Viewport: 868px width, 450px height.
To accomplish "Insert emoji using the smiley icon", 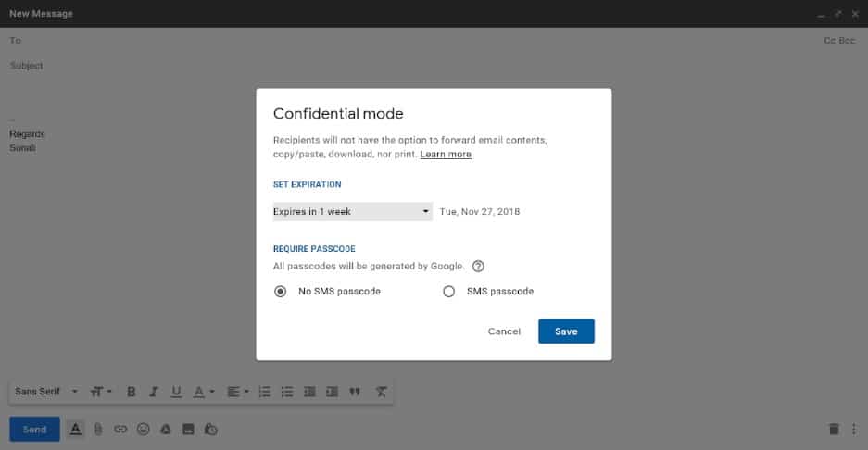I will [x=143, y=429].
